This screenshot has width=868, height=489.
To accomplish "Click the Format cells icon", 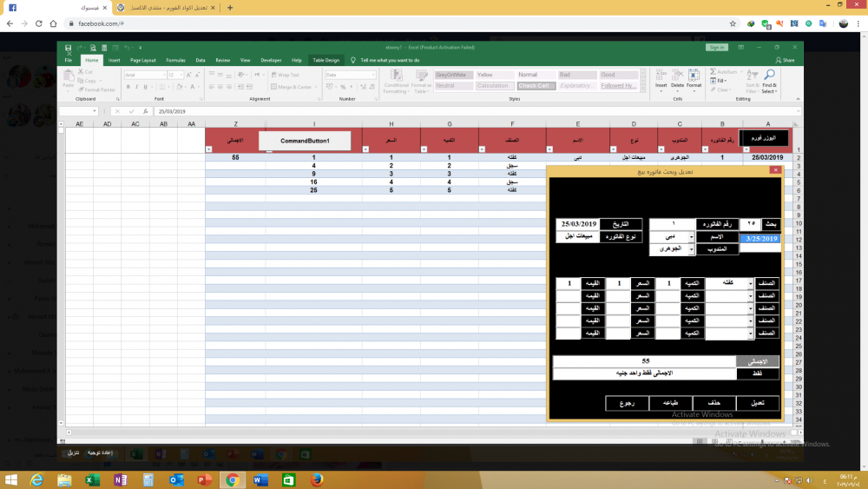I will [694, 76].
